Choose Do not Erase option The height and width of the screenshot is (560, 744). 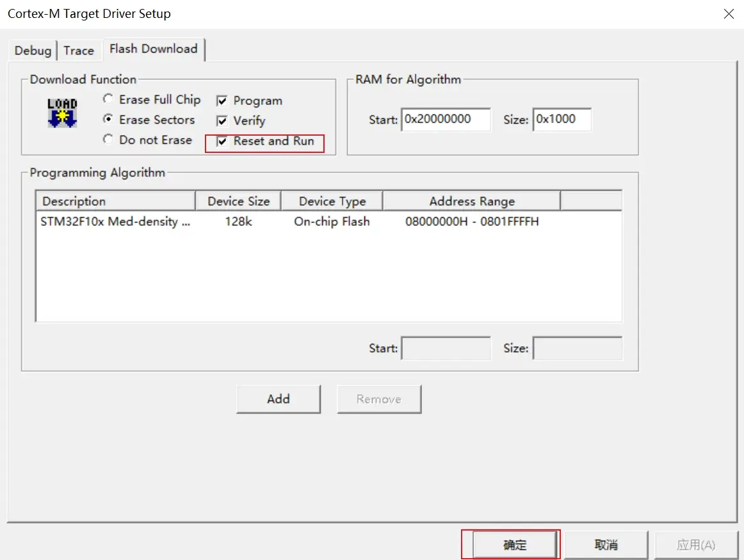pos(108,140)
